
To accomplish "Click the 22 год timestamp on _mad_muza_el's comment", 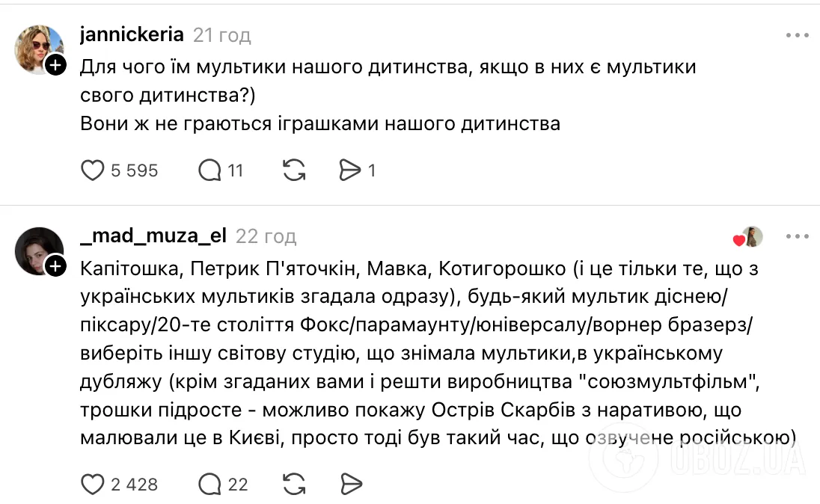I will pos(265,236).
